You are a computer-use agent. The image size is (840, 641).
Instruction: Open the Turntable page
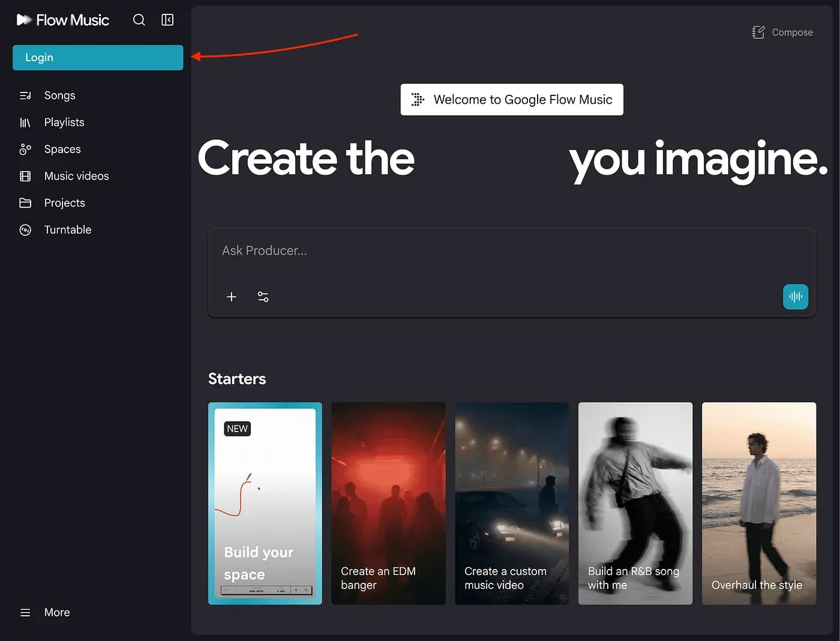pyautogui.click(x=68, y=230)
